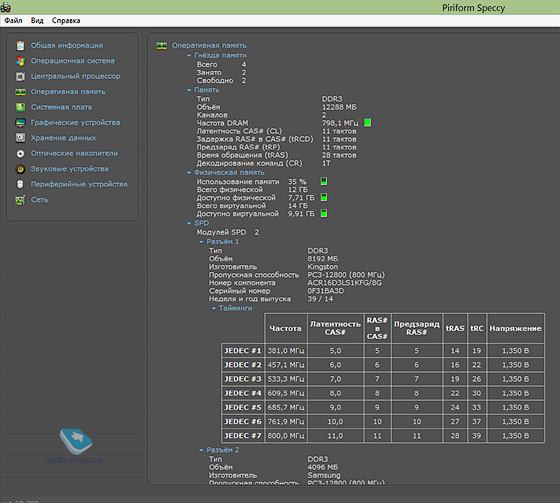Click the PC3-12800 (800 МГц) value in Разъём 1

click(346, 275)
